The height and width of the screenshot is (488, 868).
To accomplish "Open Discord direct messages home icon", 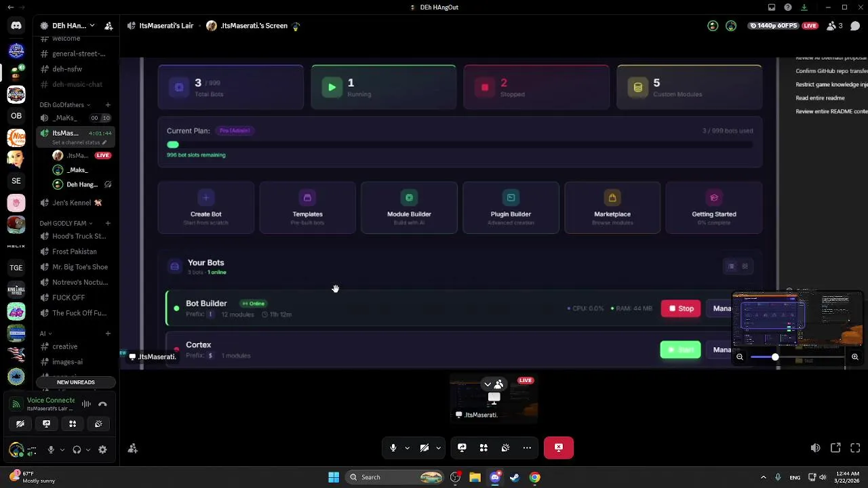I will coord(16,26).
